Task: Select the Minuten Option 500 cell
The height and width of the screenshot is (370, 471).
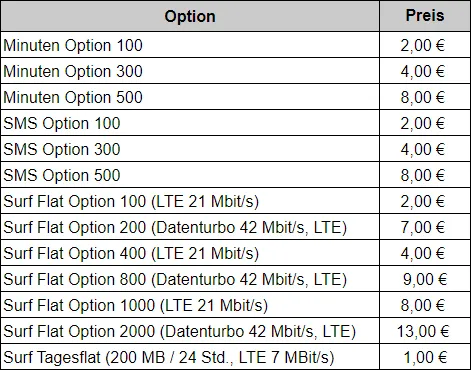Action: click(x=190, y=97)
